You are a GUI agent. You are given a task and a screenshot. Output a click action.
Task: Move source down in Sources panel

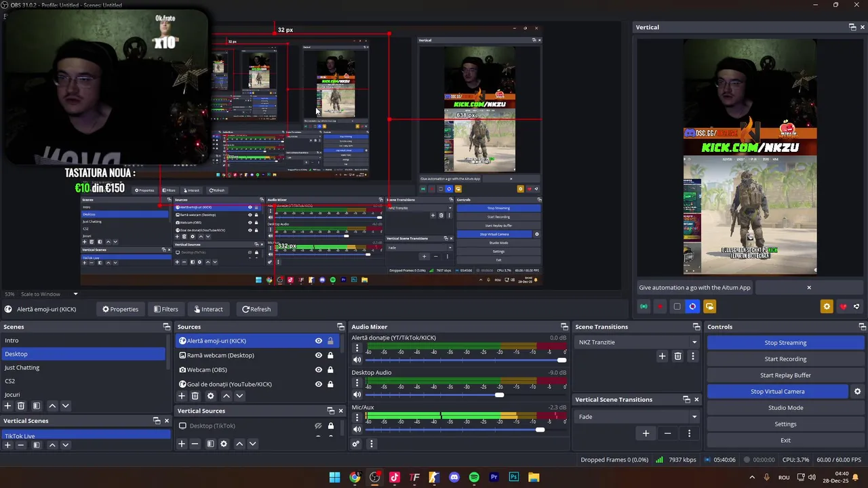[239, 396]
